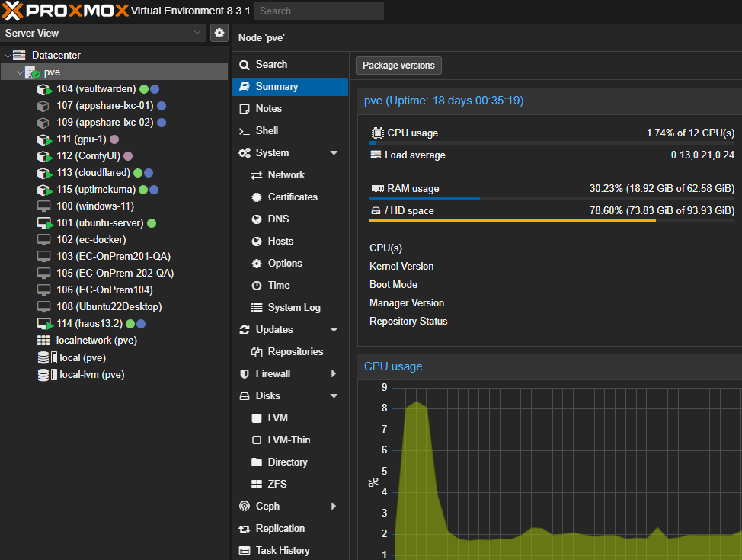Open the settings gear beside Server View
The height and width of the screenshot is (560, 742).
(x=219, y=33)
